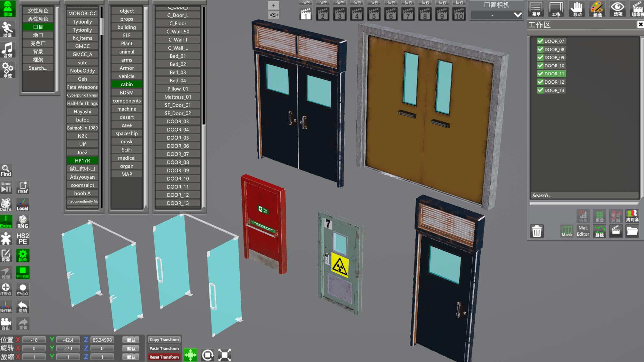Viewport: 644px width, 362px height.
Task: Click the Outfit icon
Action: (x=6, y=205)
